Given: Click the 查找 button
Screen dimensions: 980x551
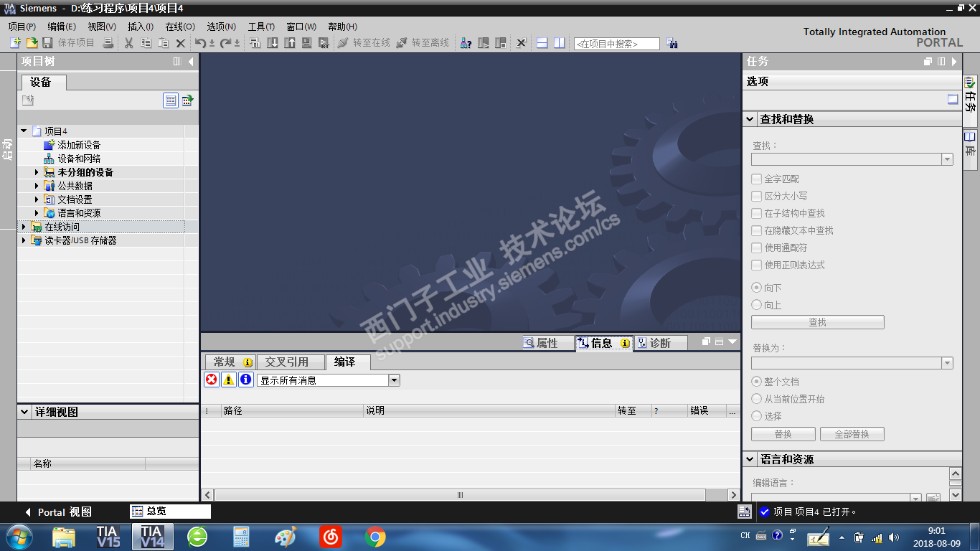Looking at the screenshot, I should (818, 323).
